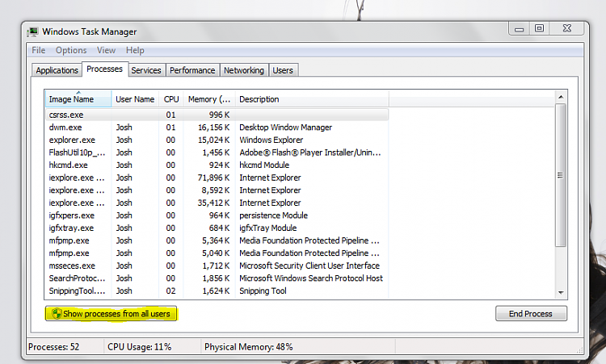Maximize the Windows Task Manager window

click(x=539, y=28)
